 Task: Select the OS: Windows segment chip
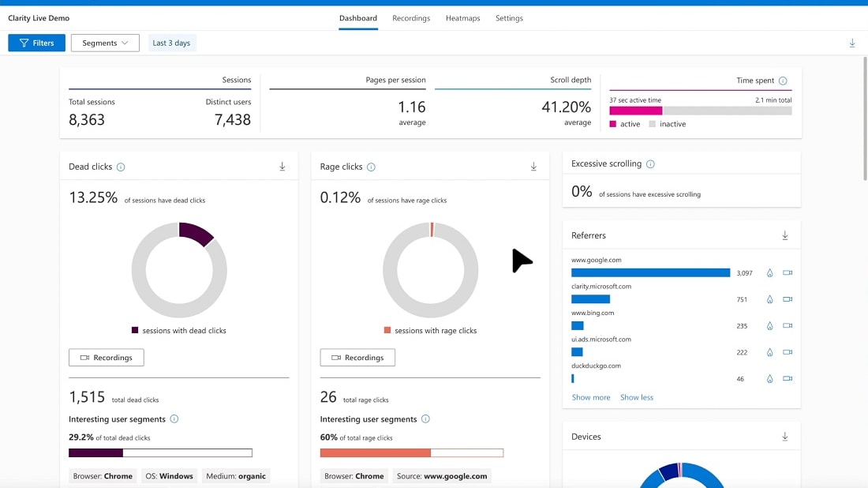(x=170, y=476)
